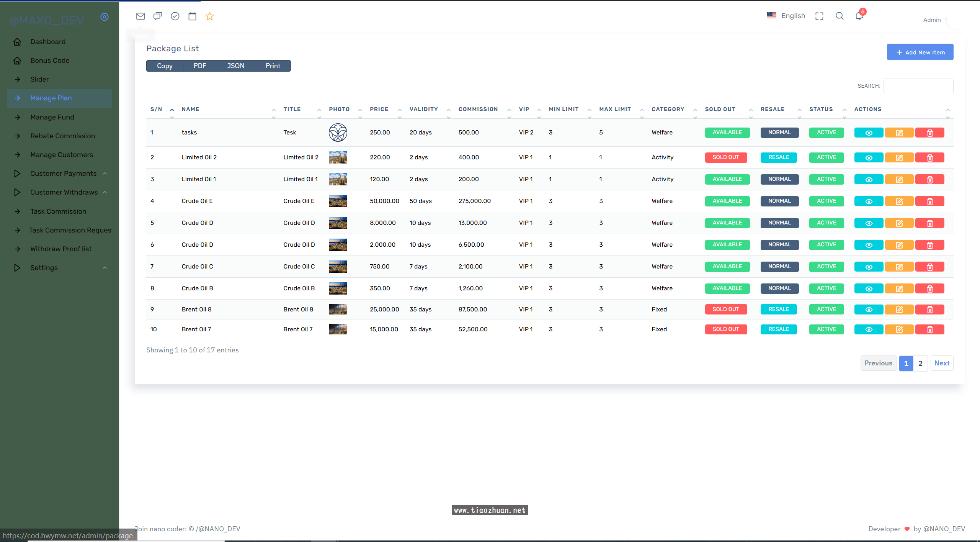This screenshot has width=980, height=542.
Task: Delete the Crude Oil E package
Action: pyautogui.click(x=929, y=201)
